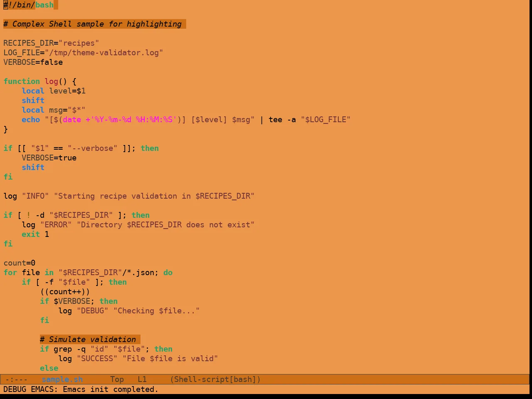
Task: Click the 'if [ ! -d "$RECIPES_DIR" ]; then' line
Action: click(x=76, y=215)
